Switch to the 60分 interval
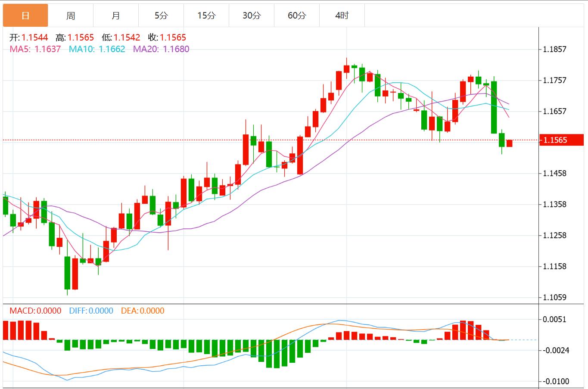The image size is (588, 389). 297,15
